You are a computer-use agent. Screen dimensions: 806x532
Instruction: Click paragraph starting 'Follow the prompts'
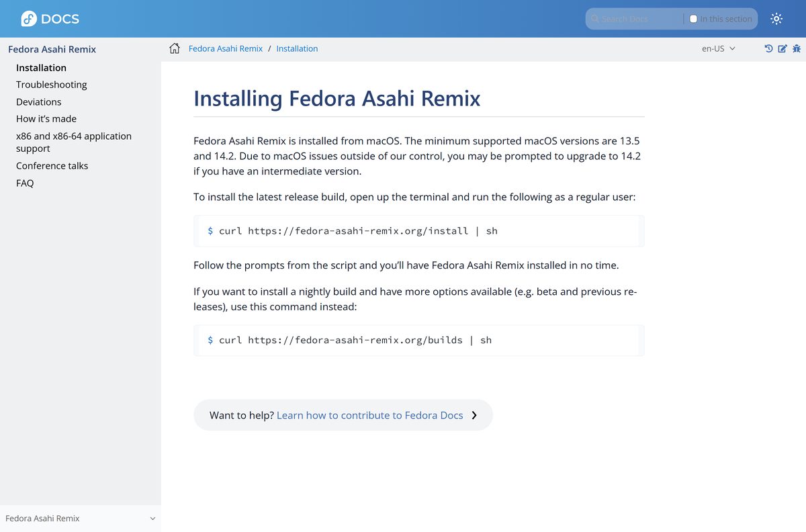coord(406,265)
